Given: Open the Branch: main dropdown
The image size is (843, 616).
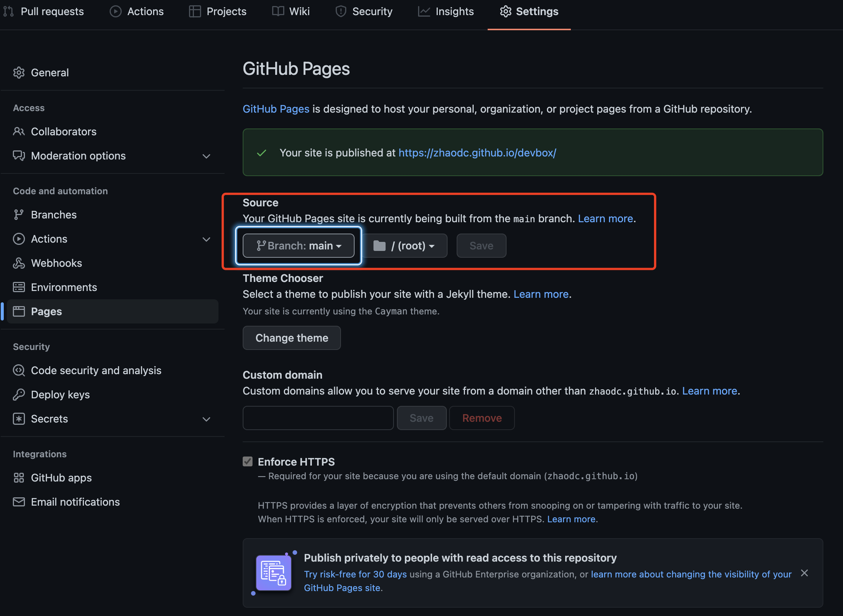Looking at the screenshot, I should coord(299,246).
